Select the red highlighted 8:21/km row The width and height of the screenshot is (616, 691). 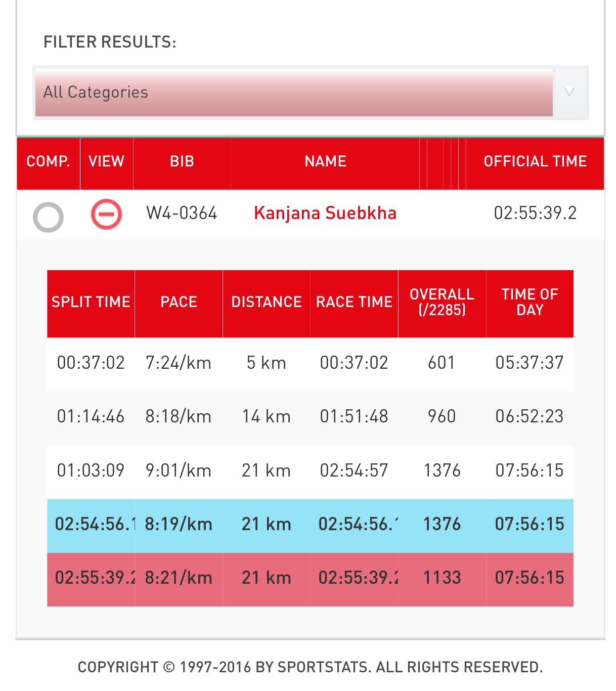pos(310,578)
